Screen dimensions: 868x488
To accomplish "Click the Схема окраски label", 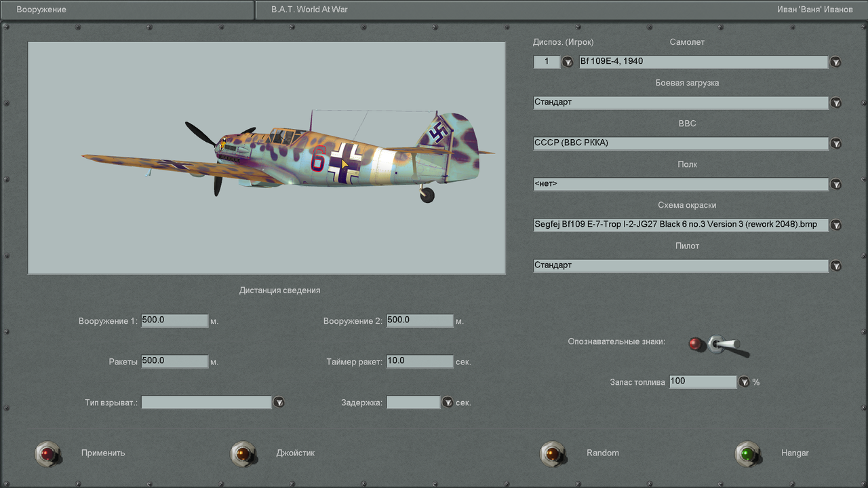I will pyautogui.click(x=687, y=205).
